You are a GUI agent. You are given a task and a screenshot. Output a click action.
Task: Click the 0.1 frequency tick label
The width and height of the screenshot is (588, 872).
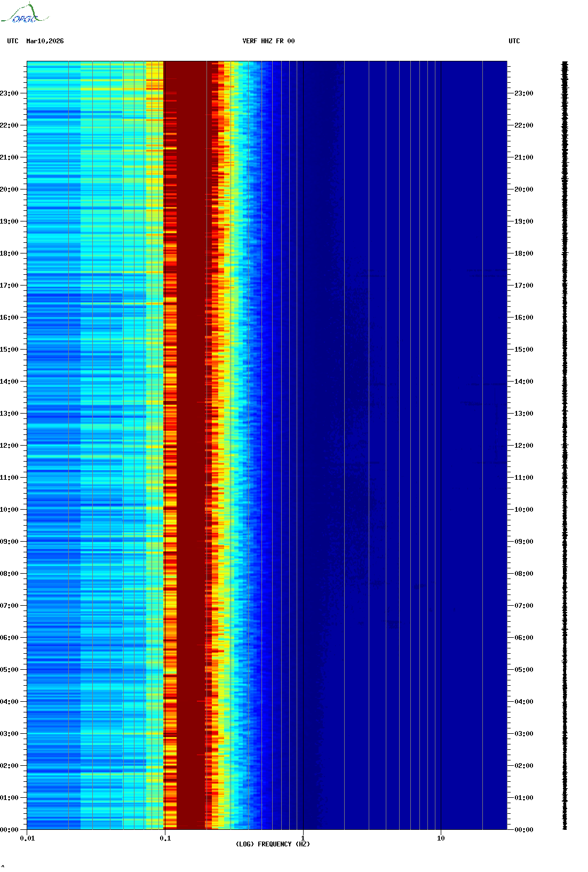tap(165, 838)
